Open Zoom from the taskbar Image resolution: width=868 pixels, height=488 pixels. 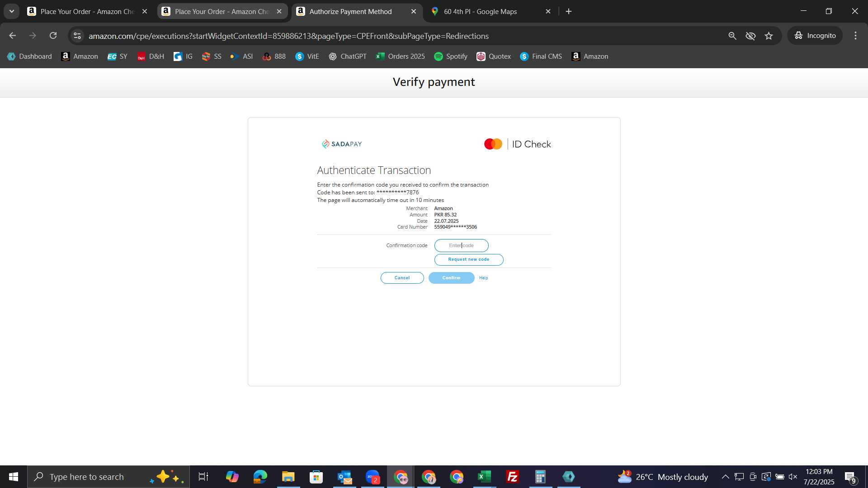point(372,477)
